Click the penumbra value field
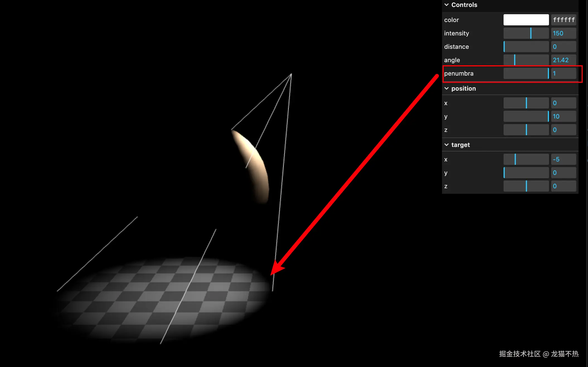 pyautogui.click(x=563, y=74)
